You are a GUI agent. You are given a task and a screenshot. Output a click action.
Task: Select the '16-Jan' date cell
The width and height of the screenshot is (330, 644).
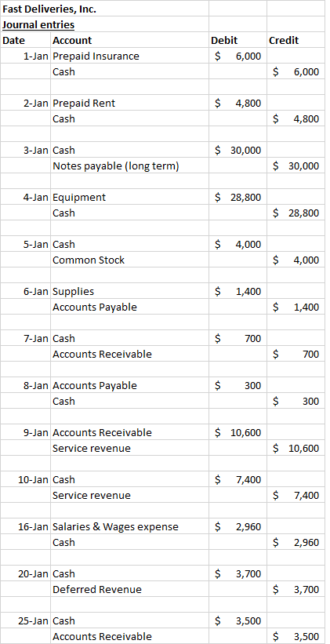[x=26, y=526]
